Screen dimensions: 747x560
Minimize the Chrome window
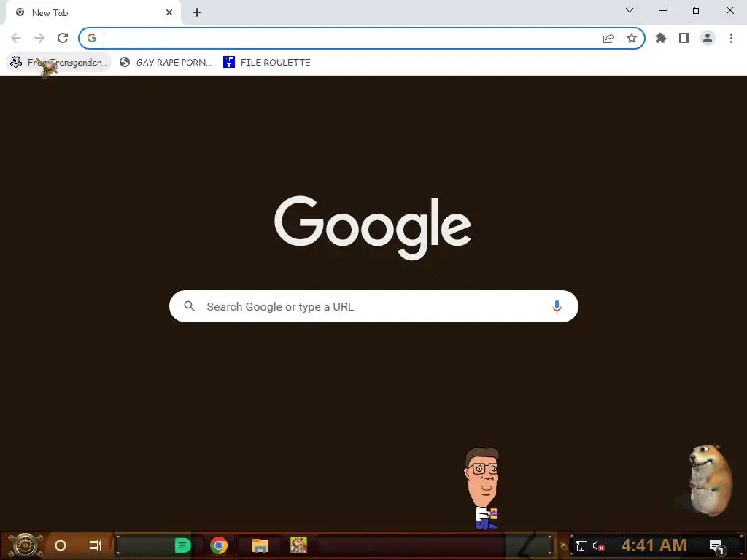[662, 10]
